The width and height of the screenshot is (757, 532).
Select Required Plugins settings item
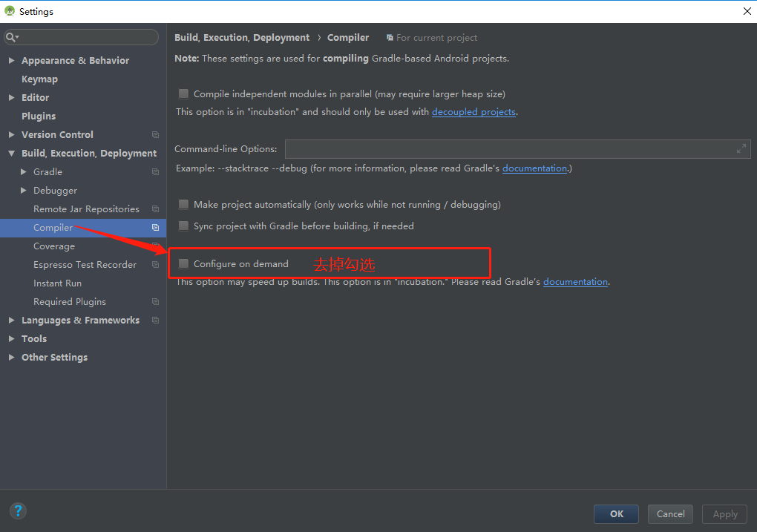(70, 302)
